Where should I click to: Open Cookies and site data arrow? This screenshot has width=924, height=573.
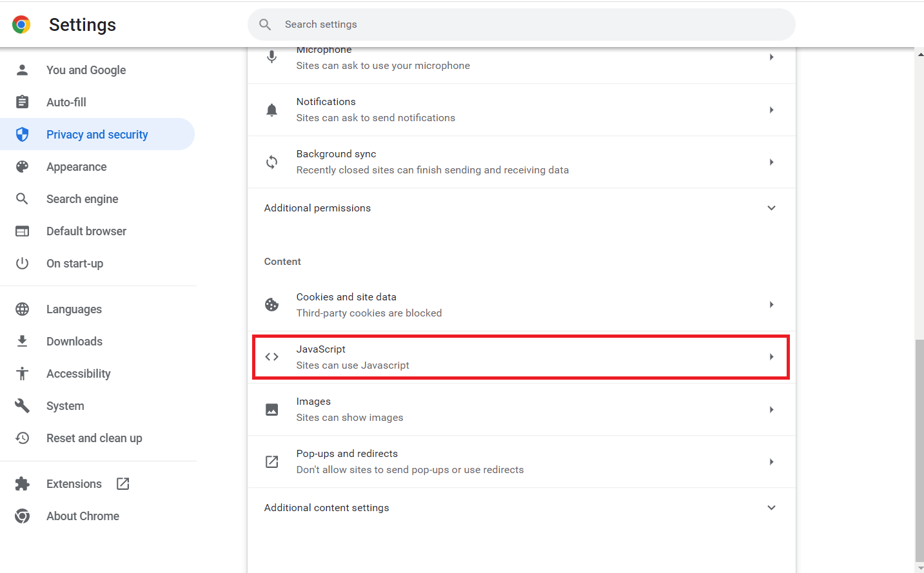[x=772, y=304]
